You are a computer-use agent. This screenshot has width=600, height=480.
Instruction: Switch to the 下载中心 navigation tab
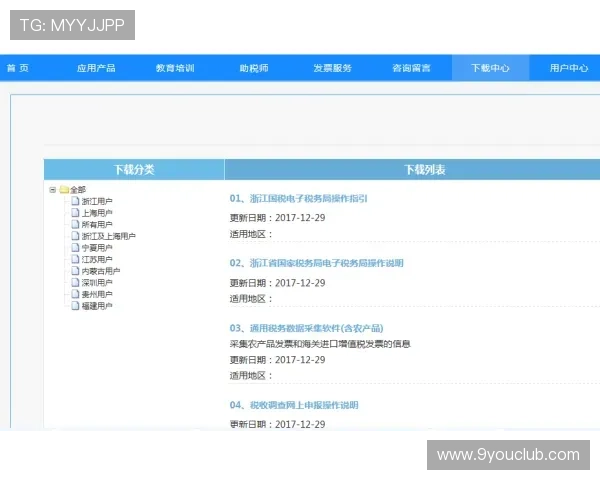point(490,68)
